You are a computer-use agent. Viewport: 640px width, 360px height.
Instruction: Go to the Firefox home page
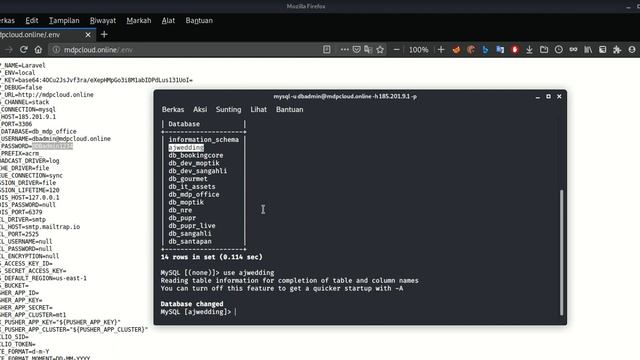pos(38,49)
